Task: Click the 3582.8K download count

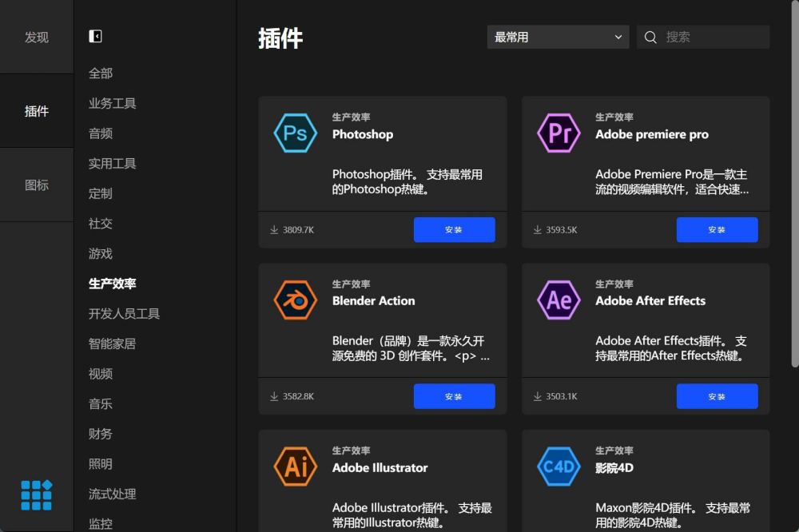Action: [298, 396]
